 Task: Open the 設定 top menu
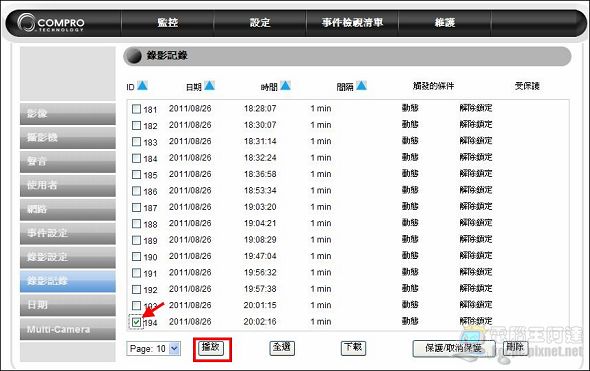[260, 23]
